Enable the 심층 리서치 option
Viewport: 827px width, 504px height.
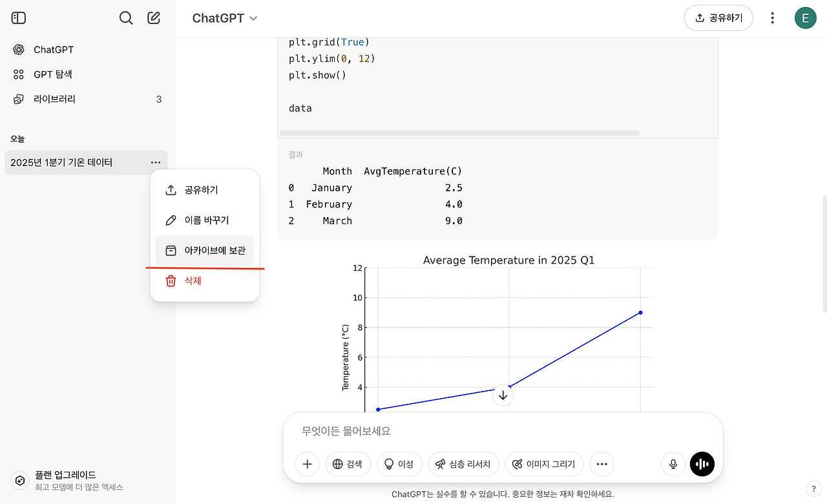(x=463, y=464)
